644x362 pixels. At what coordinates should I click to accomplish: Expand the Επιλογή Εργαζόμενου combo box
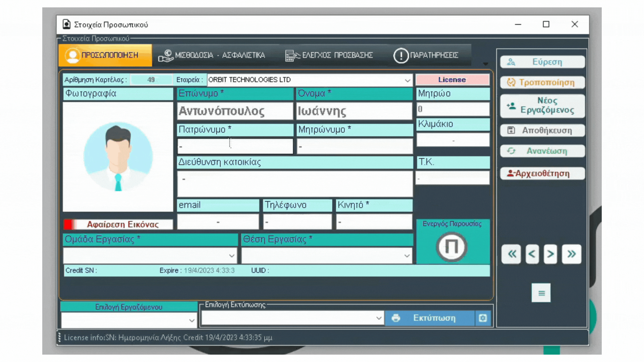point(192,320)
